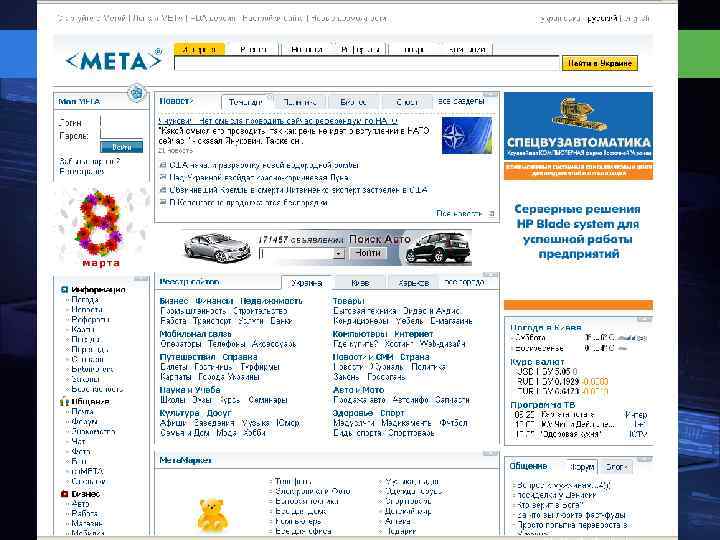Screen dimensions: 720x540
Task: Click the main search input field
Action: pyautogui.click(x=366, y=64)
